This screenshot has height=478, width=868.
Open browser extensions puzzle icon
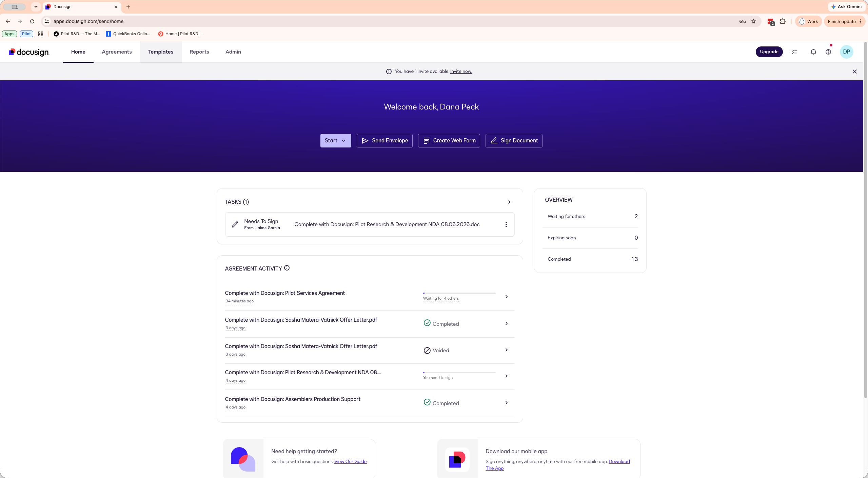783,21
